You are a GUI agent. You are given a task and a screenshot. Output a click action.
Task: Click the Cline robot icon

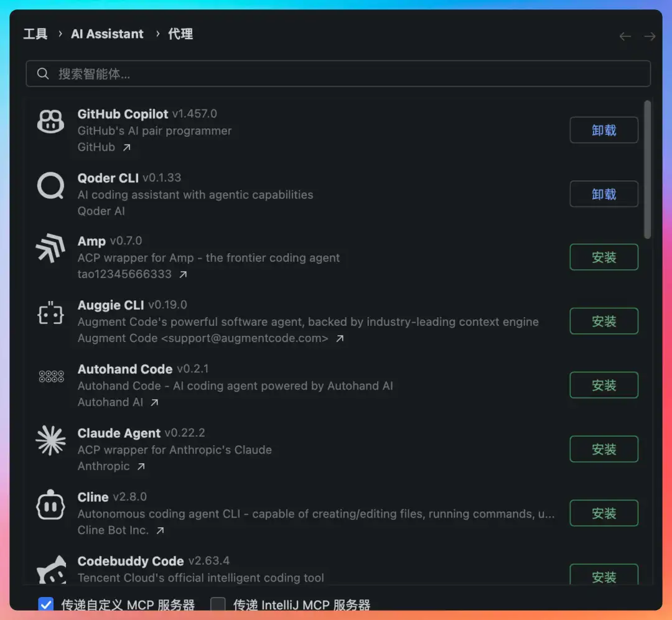point(50,505)
